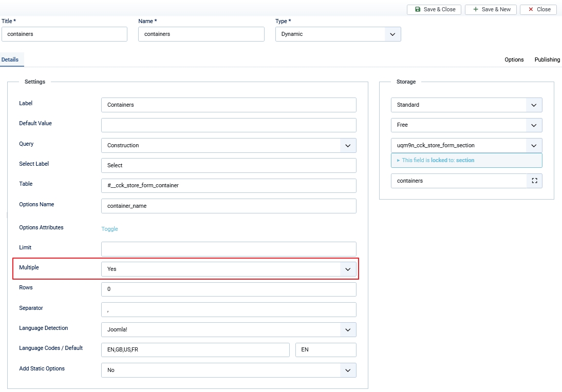Open the Options tab
This screenshot has width=562, height=392.
514,60
